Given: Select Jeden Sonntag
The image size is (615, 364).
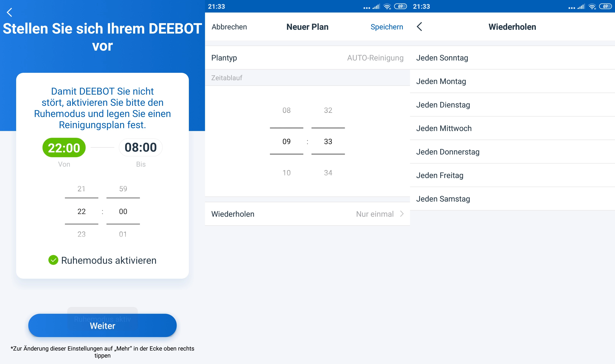Looking at the screenshot, I should 512,58.
